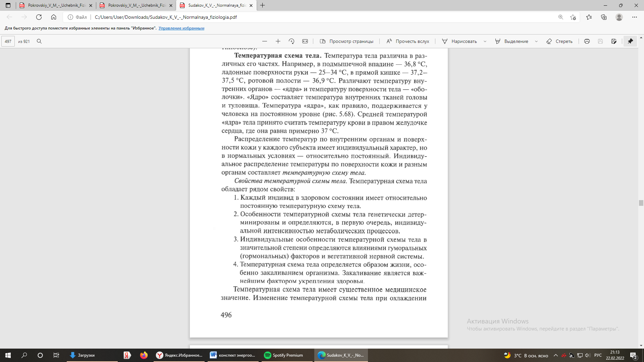Open Загрузки folder from taskbar
This screenshot has width=644, height=362.
click(x=92, y=355)
